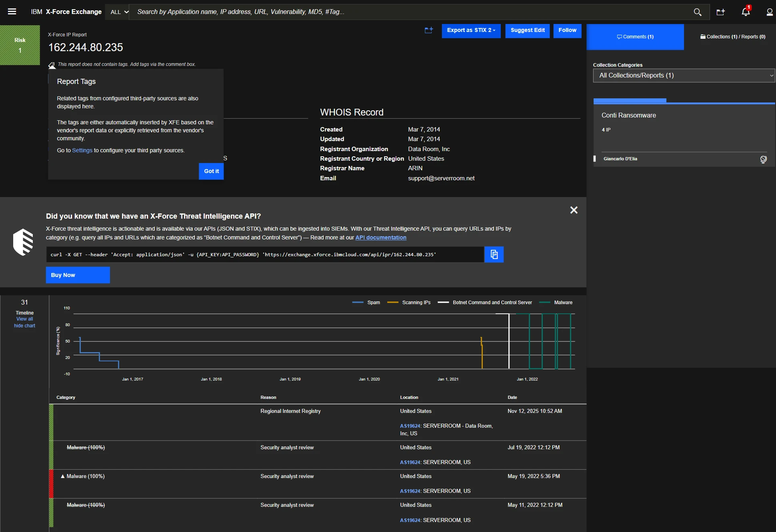Click the Suggest Edit button

527,30
